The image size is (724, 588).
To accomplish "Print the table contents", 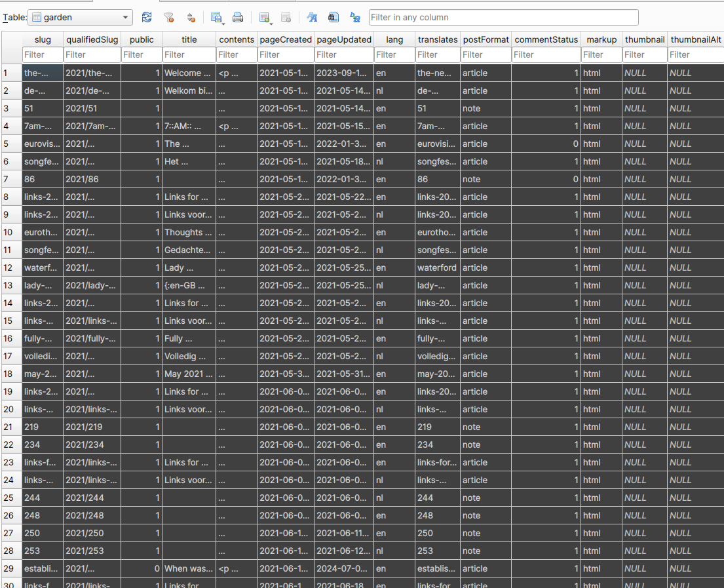I will [237, 17].
